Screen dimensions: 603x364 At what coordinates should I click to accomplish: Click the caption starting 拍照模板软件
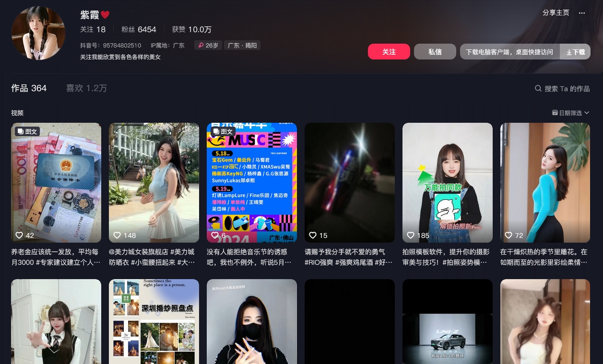(x=448, y=257)
